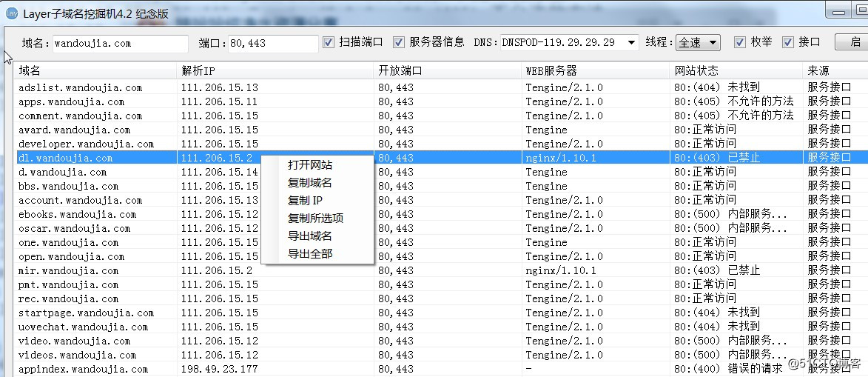This screenshot has width=868, height=377.
Task: Select video.wandoujia.com row
Action: pyautogui.click(x=441, y=341)
